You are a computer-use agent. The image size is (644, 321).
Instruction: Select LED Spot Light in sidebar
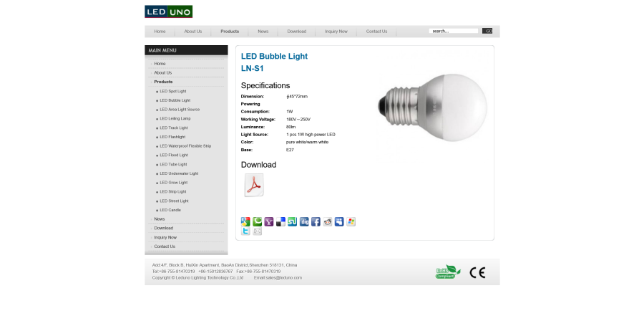coord(173,91)
